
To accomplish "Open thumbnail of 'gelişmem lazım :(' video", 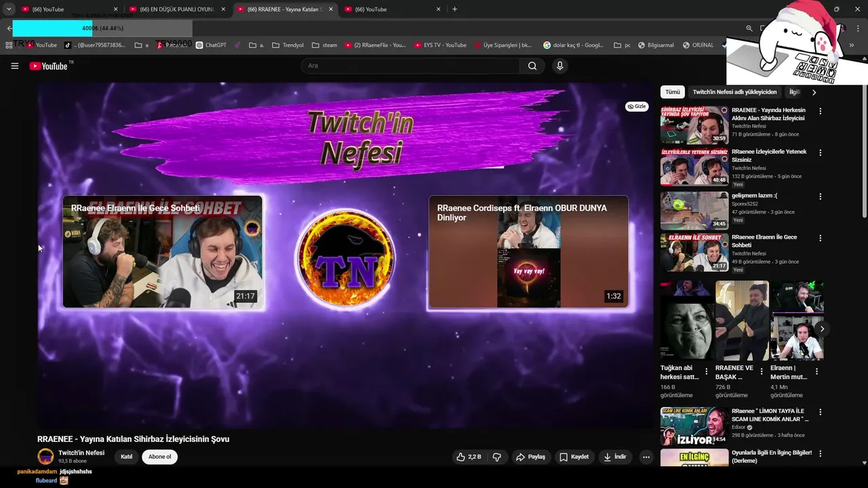I will [694, 211].
